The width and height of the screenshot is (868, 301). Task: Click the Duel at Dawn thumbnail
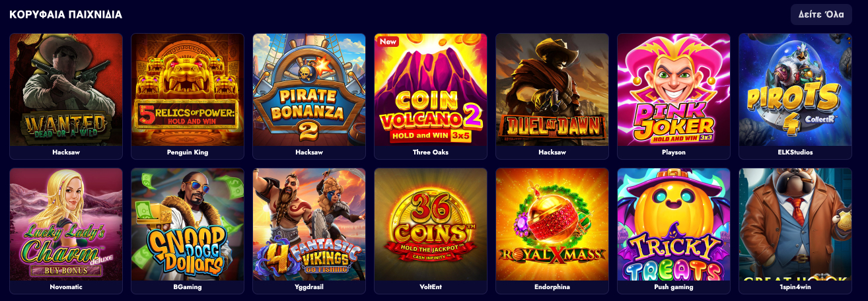point(552,90)
